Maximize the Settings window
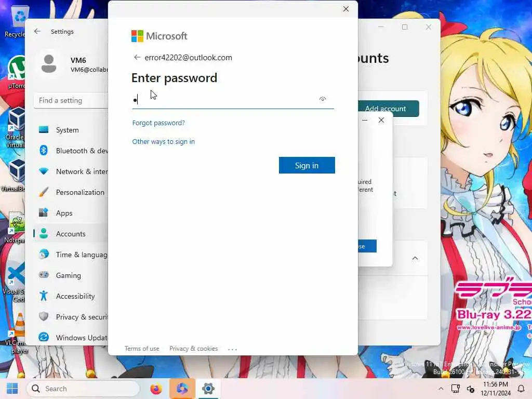 coord(405,27)
